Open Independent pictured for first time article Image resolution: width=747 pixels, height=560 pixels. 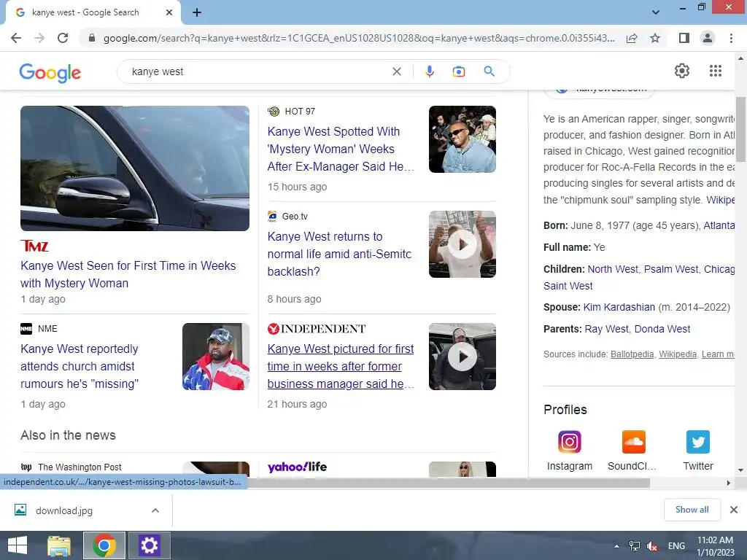pos(341,366)
